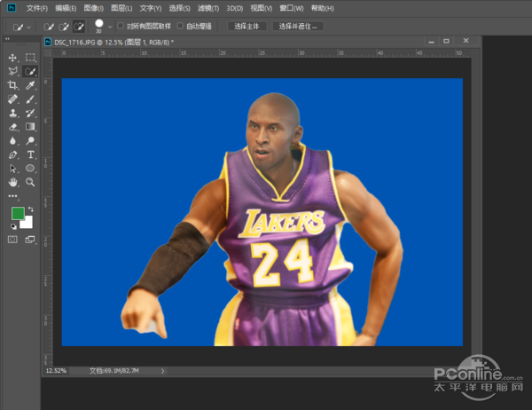Image resolution: width=532 pixels, height=410 pixels.
Task: Open the 选择(S) menu
Action: (179, 8)
